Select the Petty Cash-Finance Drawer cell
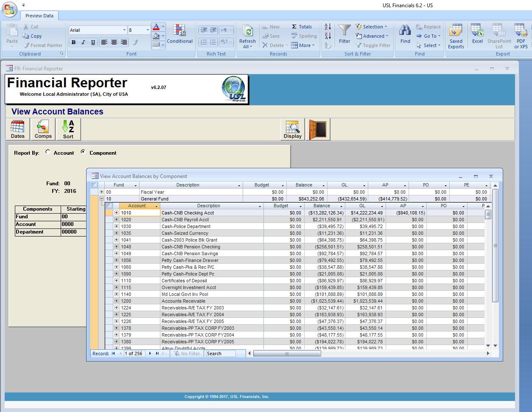Viewport: 532px width, 412px height. [x=212, y=260]
